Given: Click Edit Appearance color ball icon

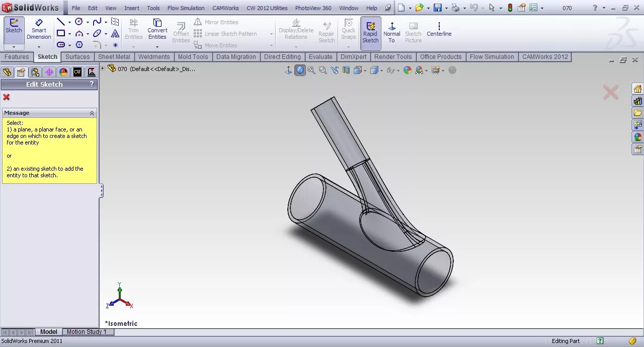Looking at the screenshot, I should pyautogui.click(x=408, y=70).
